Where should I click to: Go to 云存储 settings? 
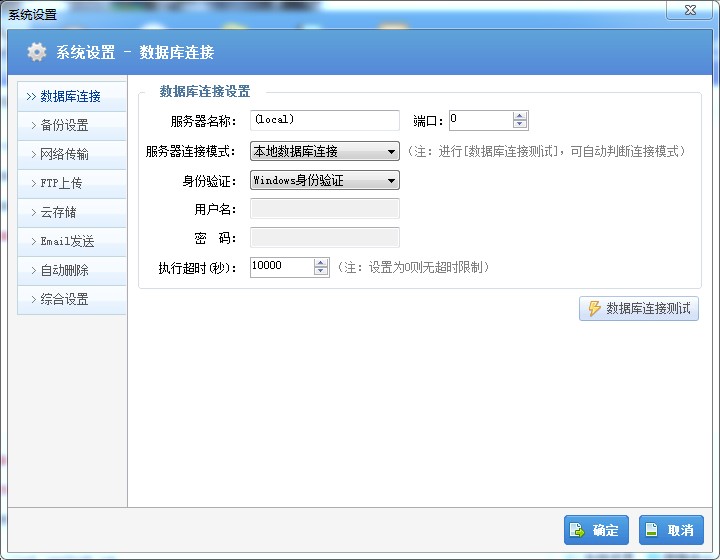click(x=72, y=212)
